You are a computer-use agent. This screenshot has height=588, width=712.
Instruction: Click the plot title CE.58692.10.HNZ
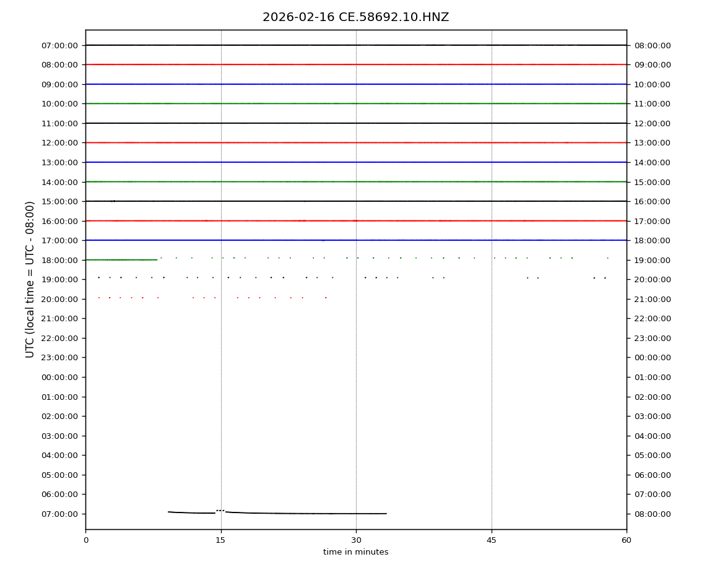(355, 17)
